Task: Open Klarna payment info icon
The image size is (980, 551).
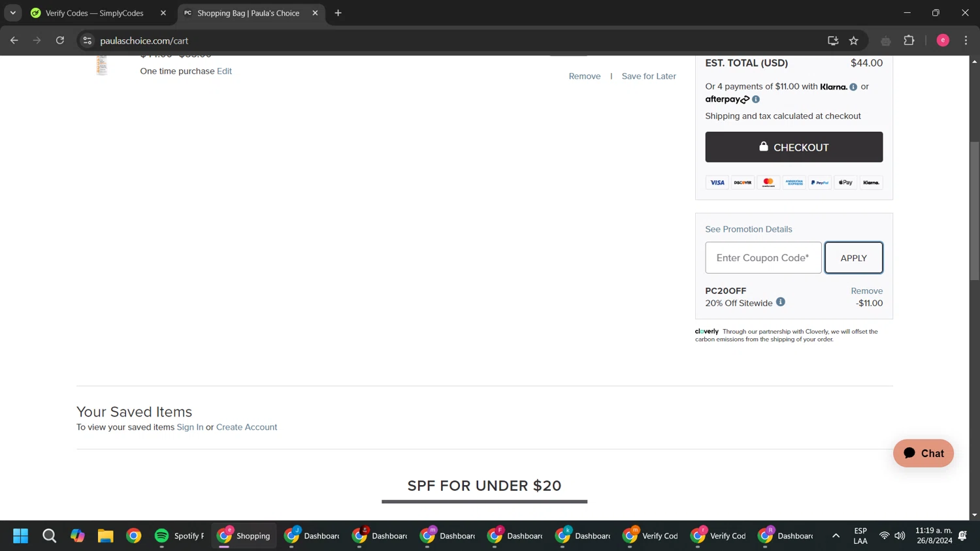Action: coord(853,87)
